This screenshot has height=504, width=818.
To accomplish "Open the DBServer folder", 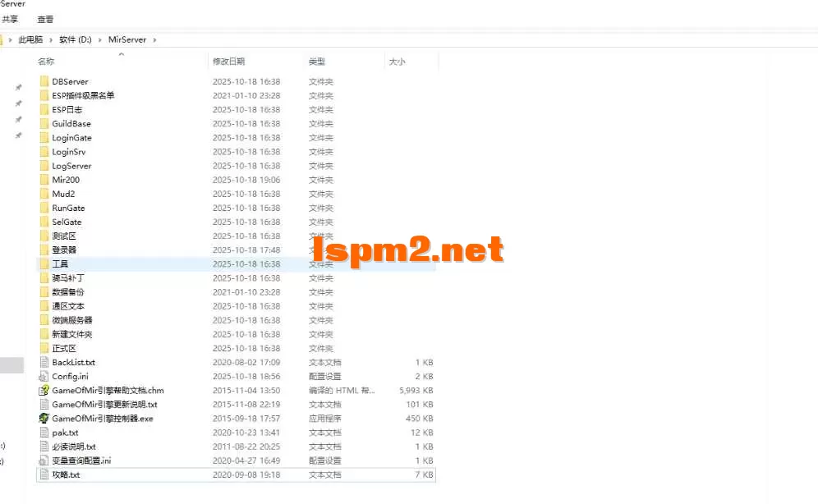I will pos(70,81).
